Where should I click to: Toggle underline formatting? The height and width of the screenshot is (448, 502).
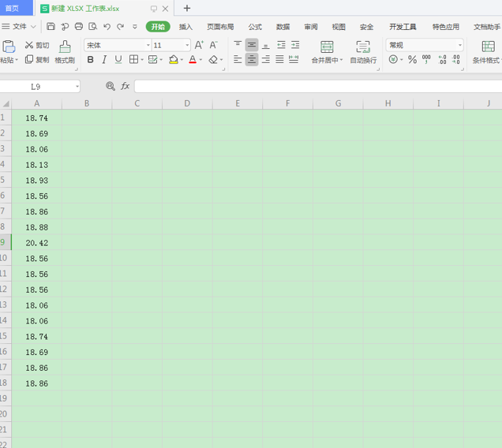click(118, 59)
